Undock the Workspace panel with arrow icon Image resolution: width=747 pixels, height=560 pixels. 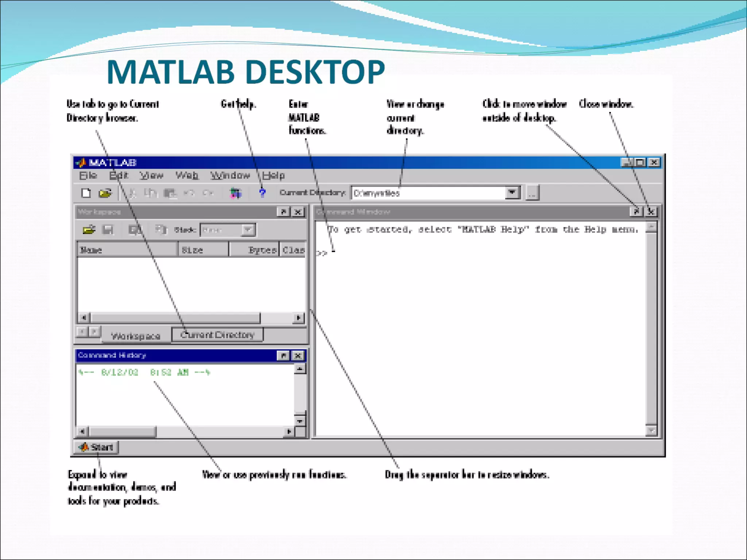coord(283,212)
